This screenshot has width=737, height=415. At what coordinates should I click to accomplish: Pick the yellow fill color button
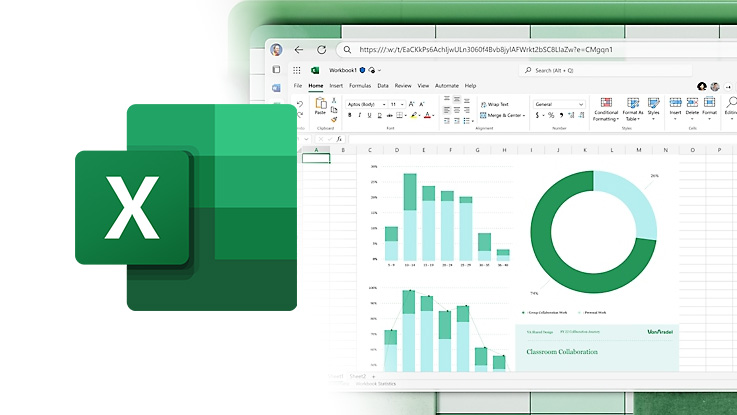coord(414,115)
